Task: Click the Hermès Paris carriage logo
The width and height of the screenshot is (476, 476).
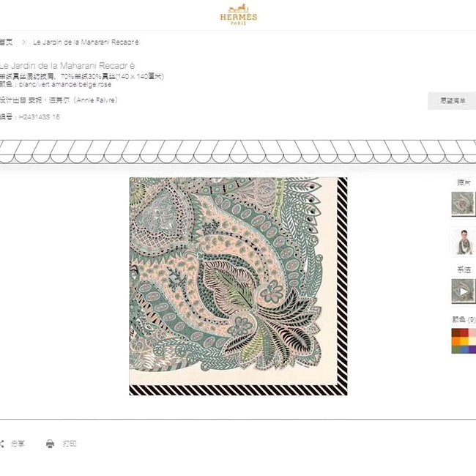Action: coord(238,14)
